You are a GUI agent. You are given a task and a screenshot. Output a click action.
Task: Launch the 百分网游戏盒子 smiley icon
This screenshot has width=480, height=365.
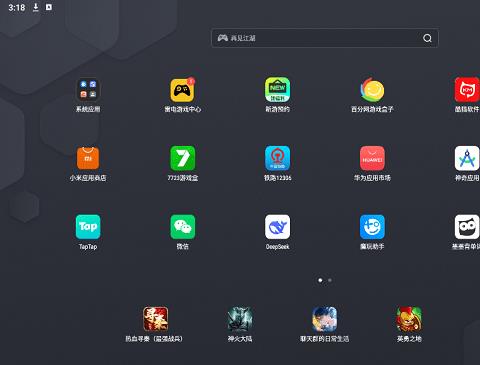372,90
